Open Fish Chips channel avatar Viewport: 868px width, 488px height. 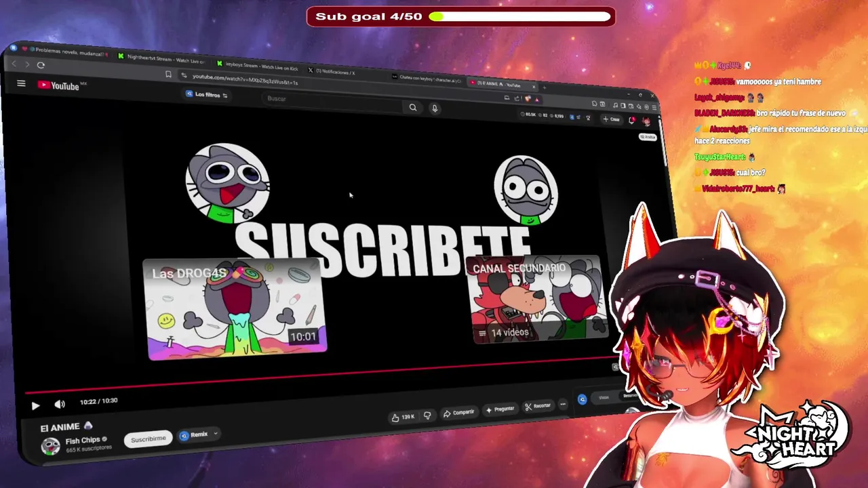[x=50, y=445]
